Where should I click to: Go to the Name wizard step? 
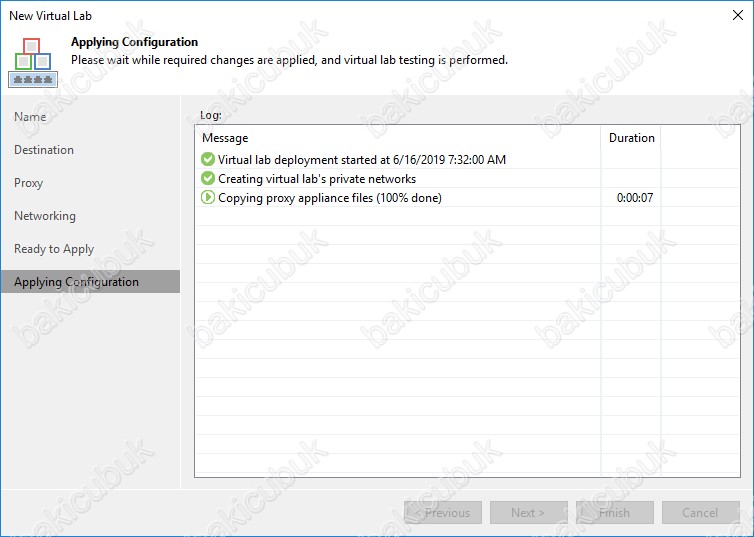[x=30, y=117]
